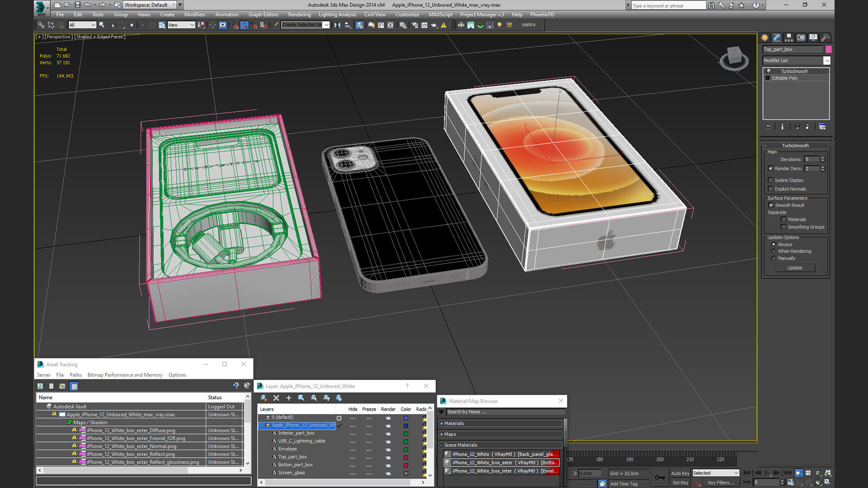The height and width of the screenshot is (488, 868).
Task: Click the Set Keys large key icon
Action: pyautogui.click(x=660, y=478)
